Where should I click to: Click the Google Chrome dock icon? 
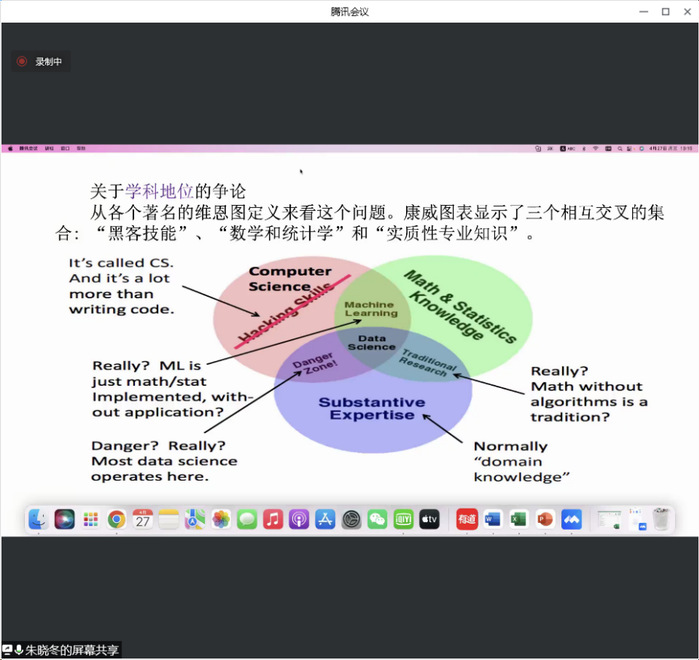[117, 519]
